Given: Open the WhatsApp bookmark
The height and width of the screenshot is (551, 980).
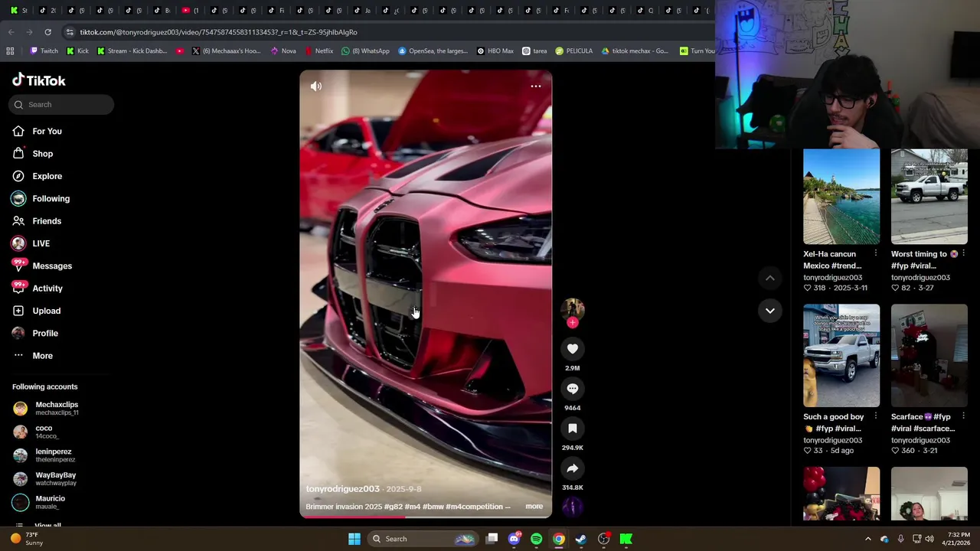Looking at the screenshot, I should (365, 51).
